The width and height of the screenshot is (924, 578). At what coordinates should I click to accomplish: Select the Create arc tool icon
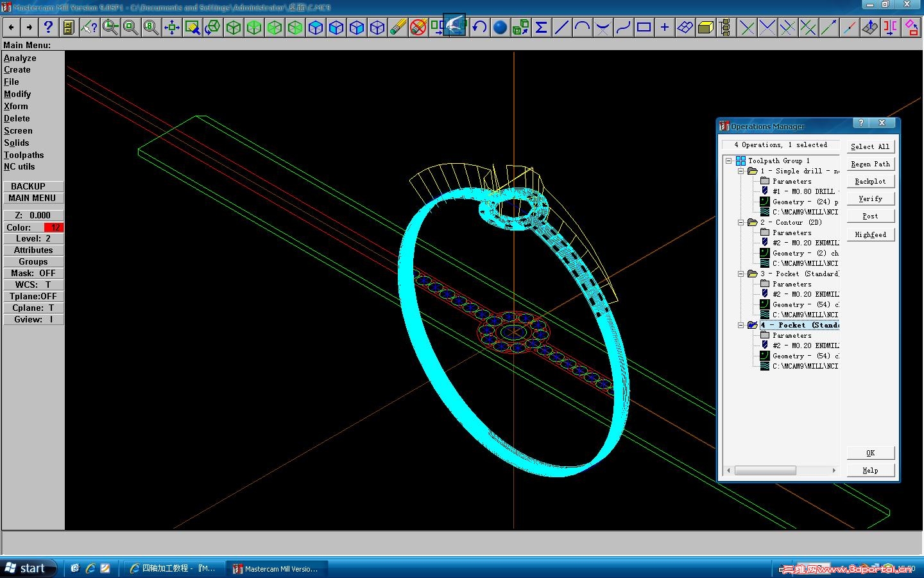pyautogui.click(x=582, y=27)
